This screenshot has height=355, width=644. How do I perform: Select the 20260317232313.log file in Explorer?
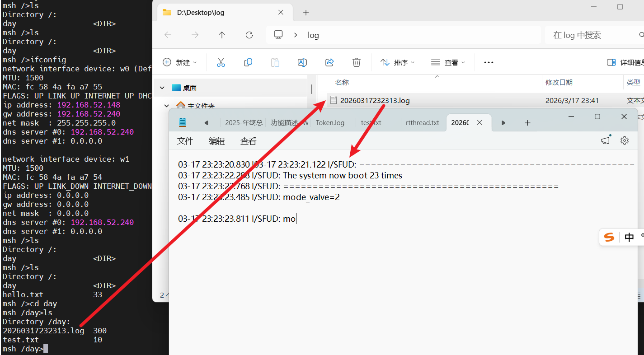pos(375,100)
